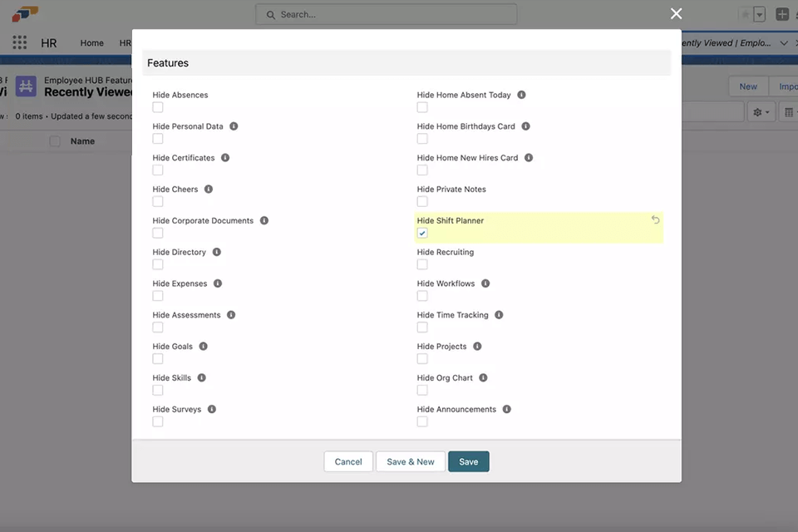
Task: Cancel the feature dialog
Action: pyautogui.click(x=348, y=461)
